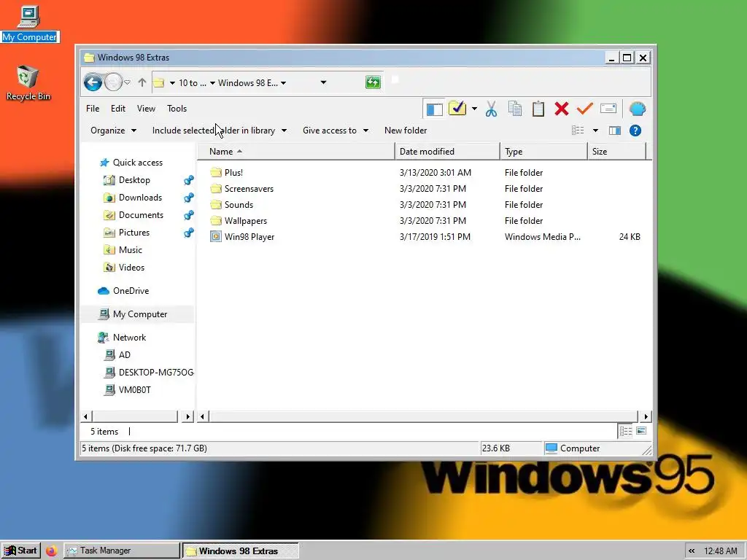The image size is (747, 560).
Task: Sort by Date modified column
Action: [447, 152]
